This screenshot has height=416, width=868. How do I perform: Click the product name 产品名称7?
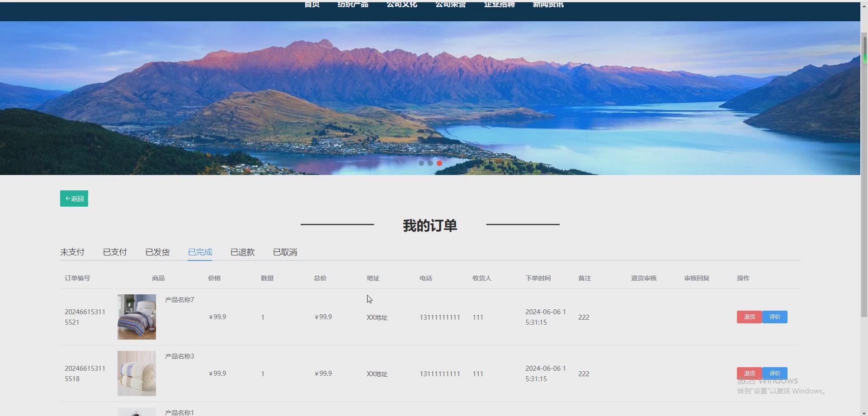[x=179, y=300]
